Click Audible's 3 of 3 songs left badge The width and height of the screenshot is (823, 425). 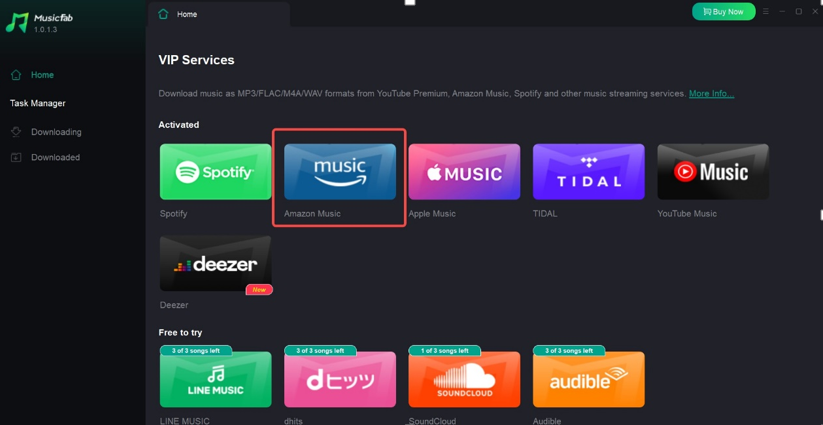569,351
